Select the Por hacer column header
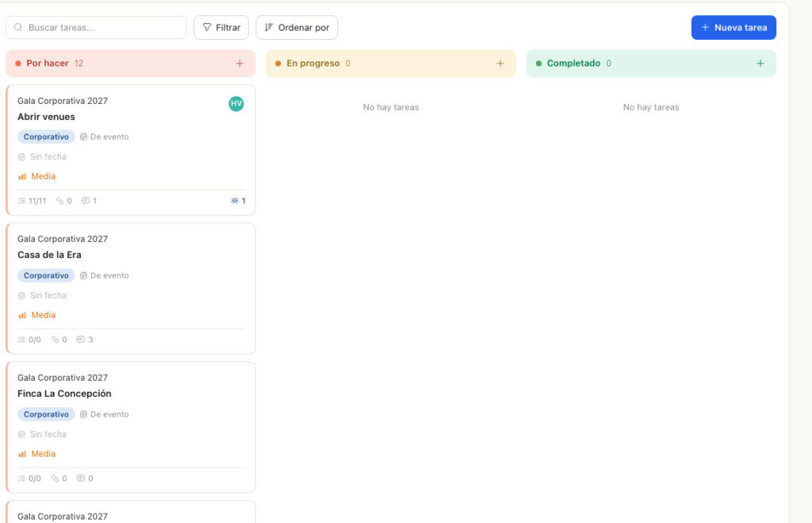The height and width of the screenshot is (523, 812). pyautogui.click(x=131, y=63)
